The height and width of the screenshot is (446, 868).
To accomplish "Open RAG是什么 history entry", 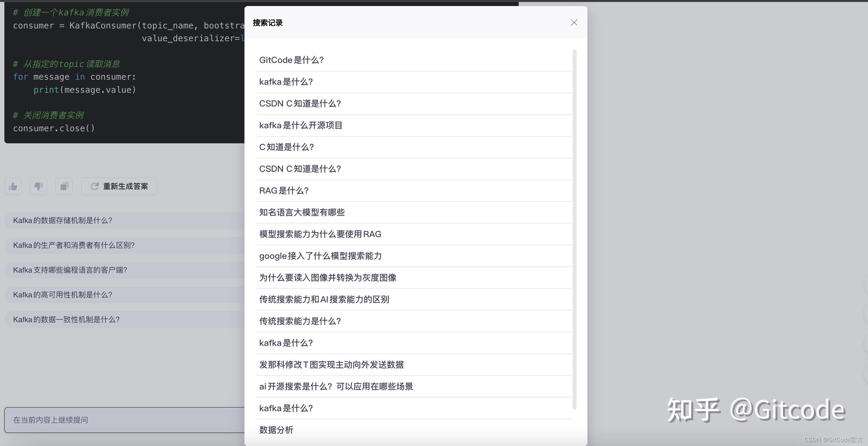I will [x=284, y=191].
